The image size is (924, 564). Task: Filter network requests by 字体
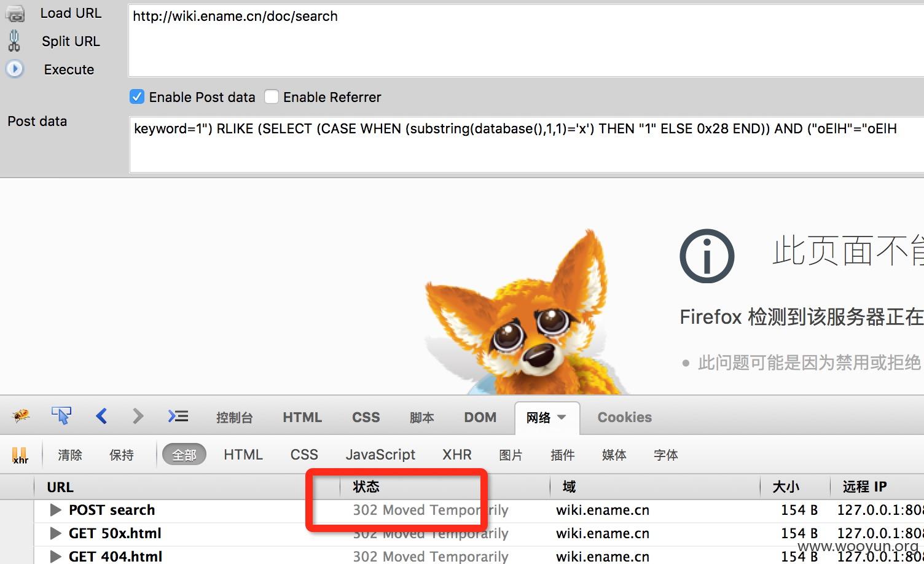click(x=666, y=455)
